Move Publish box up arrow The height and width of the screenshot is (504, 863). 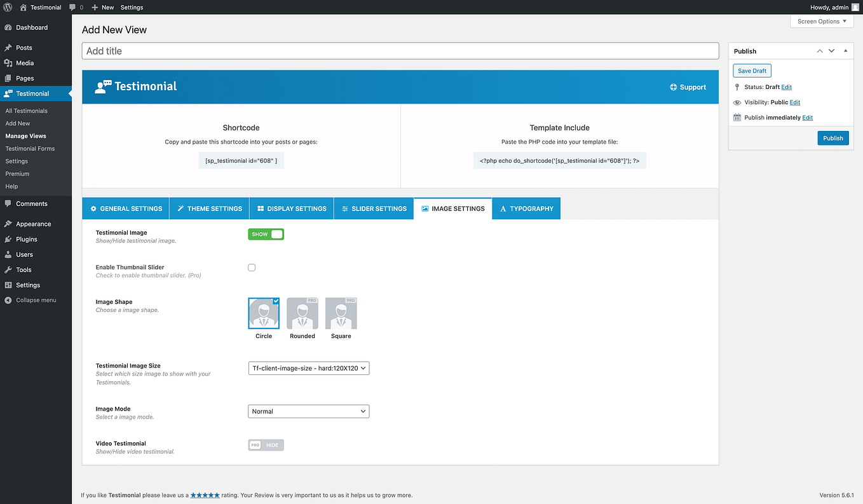[820, 51]
